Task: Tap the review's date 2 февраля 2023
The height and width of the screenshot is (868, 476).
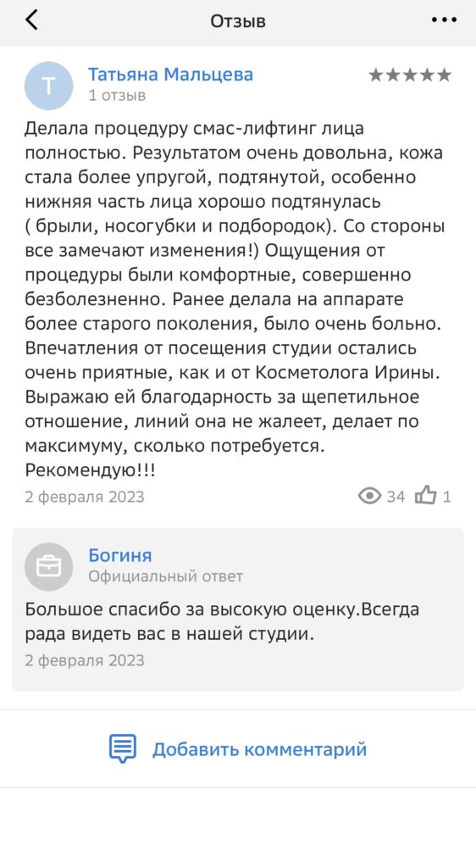Action: coord(85,497)
